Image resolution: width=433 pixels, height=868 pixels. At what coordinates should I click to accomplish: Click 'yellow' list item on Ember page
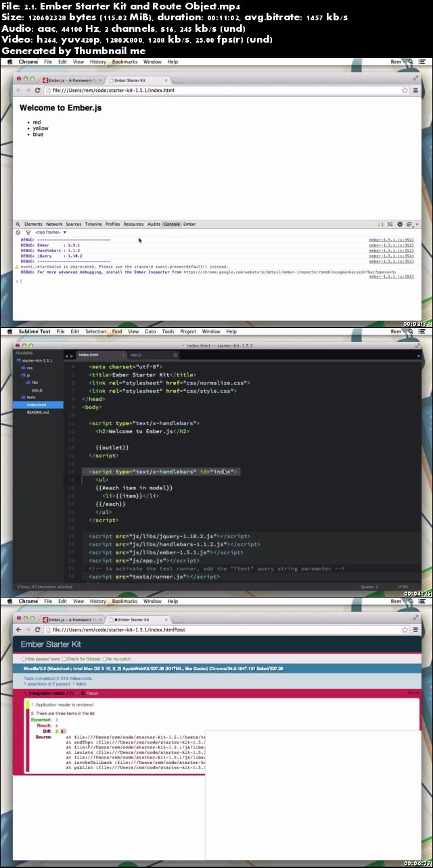41,128
